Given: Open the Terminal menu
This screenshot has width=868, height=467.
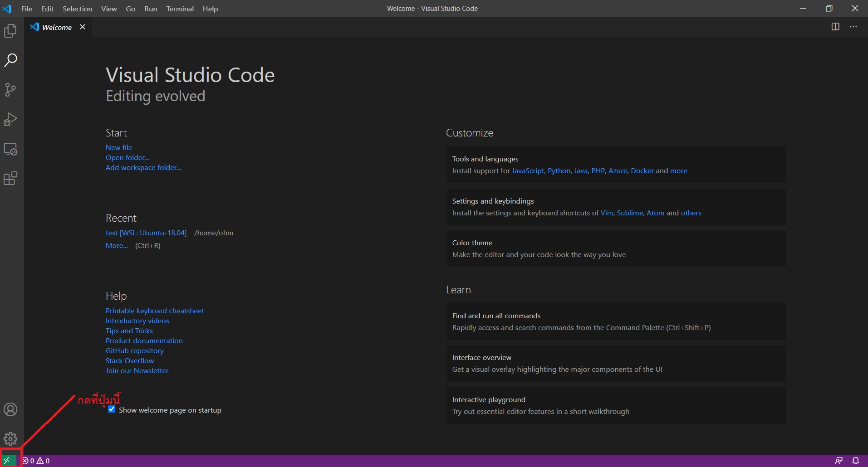Looking at the screenshot, I should click(180, 9).
